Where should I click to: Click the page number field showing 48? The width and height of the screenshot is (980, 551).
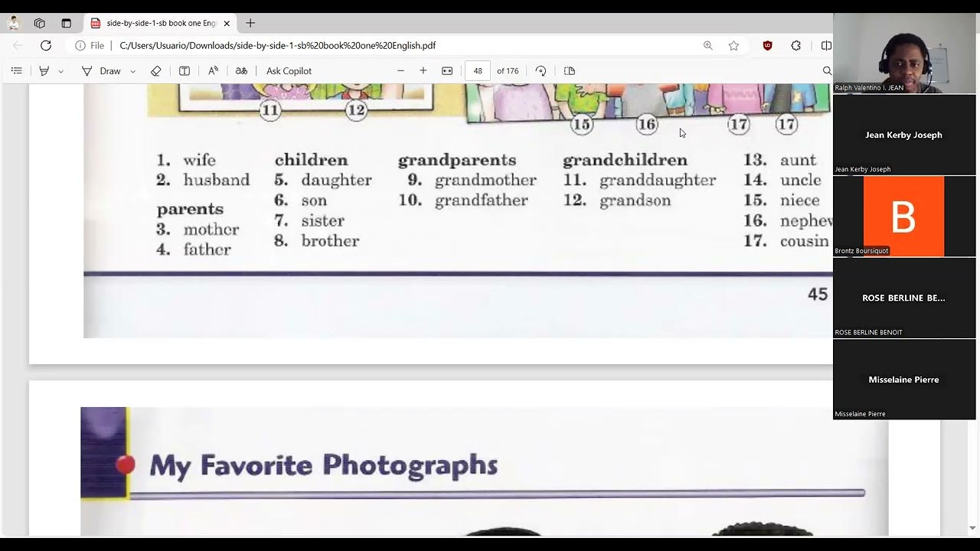478,70
